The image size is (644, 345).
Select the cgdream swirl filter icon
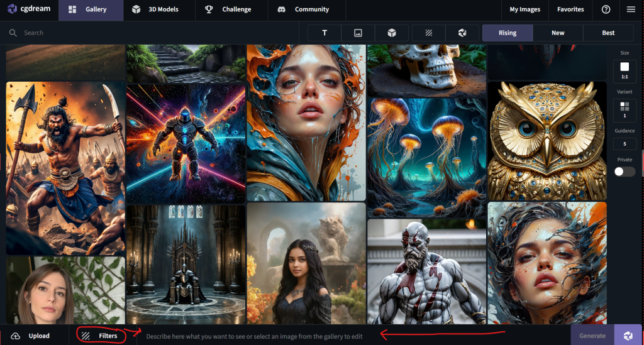[x=462, y=33]
